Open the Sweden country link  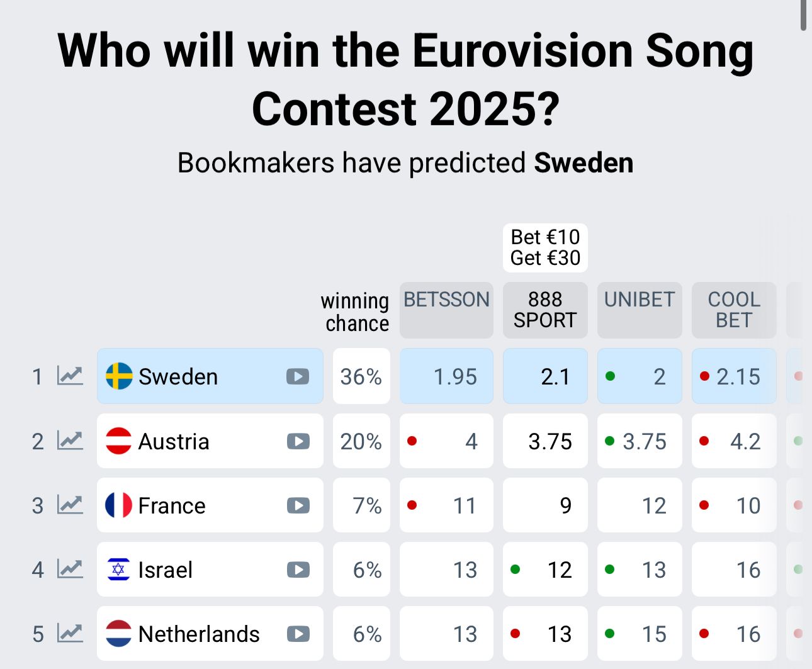[178, 376]
